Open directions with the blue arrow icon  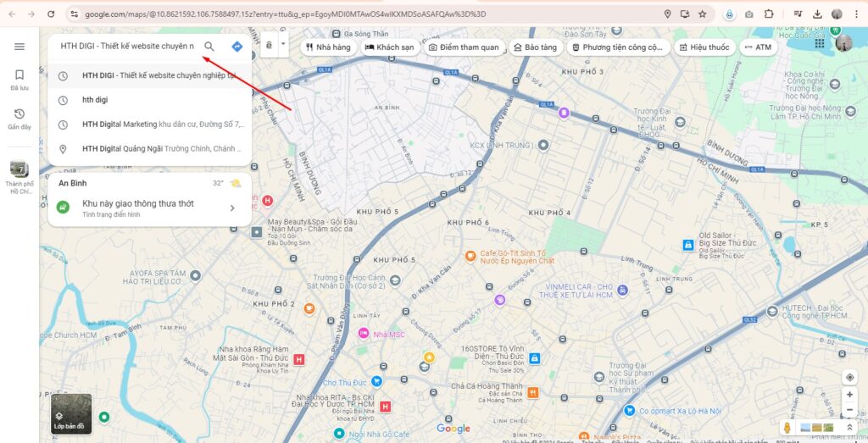[x=237, y=47]
